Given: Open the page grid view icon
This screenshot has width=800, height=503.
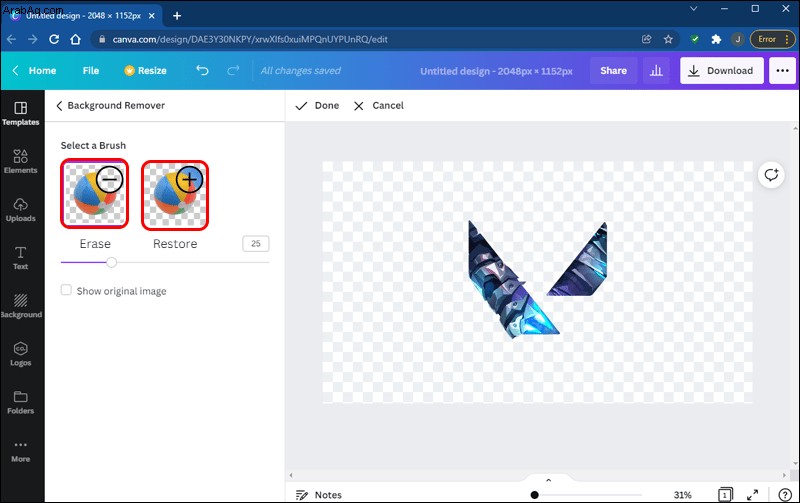Looking at the screenshot, I should pos(725,494).
